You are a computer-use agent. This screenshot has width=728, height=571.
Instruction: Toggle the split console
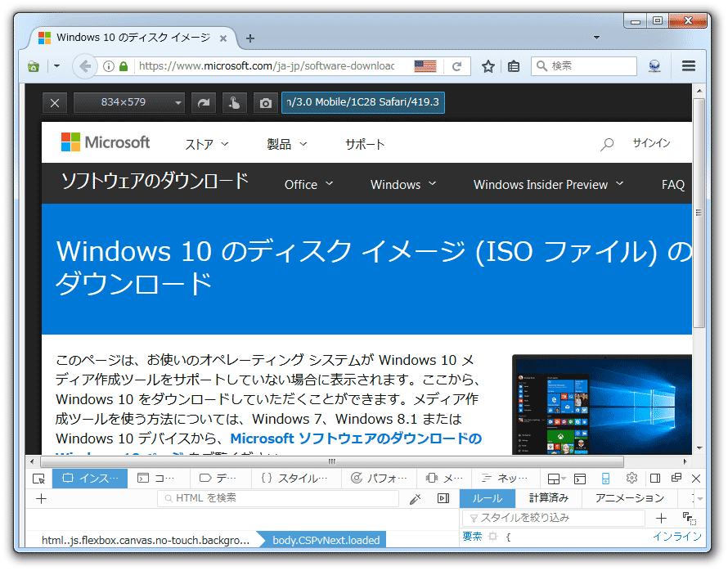click(580, 479)
